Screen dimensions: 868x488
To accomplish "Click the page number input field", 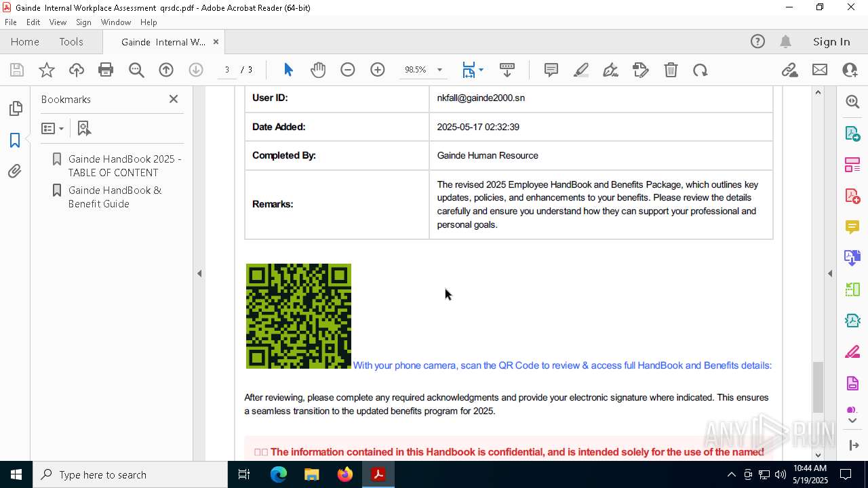I will click(227, 70).
